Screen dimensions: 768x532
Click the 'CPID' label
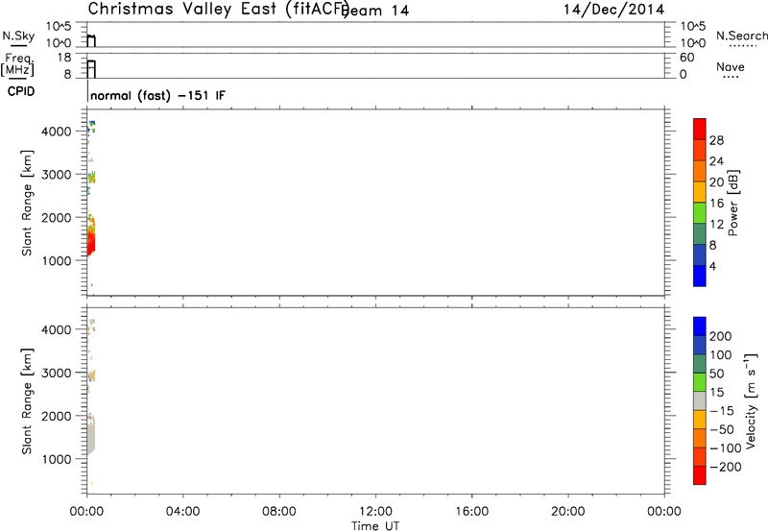pos(21,91)
